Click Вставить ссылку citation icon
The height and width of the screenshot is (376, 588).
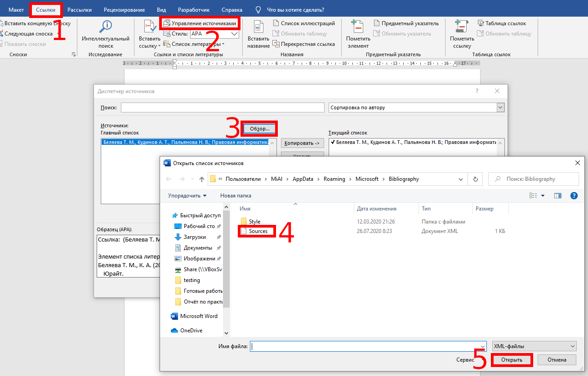click(x=150, y=27)
